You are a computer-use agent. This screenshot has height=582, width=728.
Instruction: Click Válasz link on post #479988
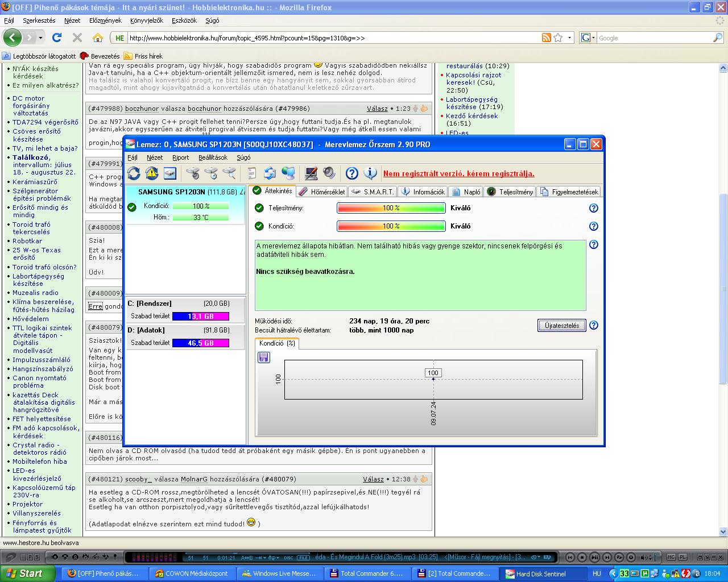pyautogui.click(x=377, y=109)
